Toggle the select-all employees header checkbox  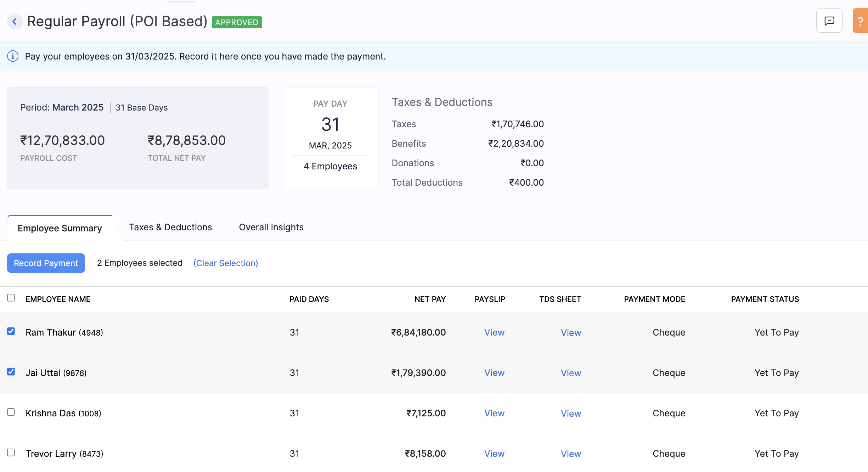(11, 298)
